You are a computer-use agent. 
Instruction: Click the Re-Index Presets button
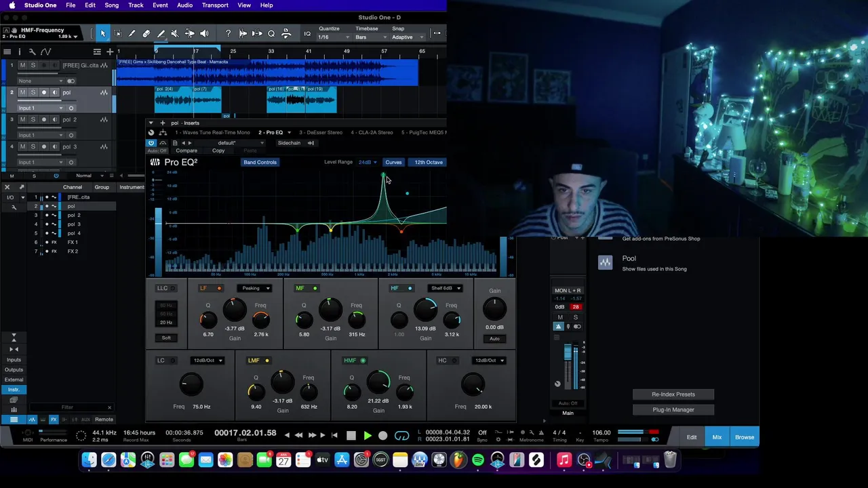tap(673, 394)
